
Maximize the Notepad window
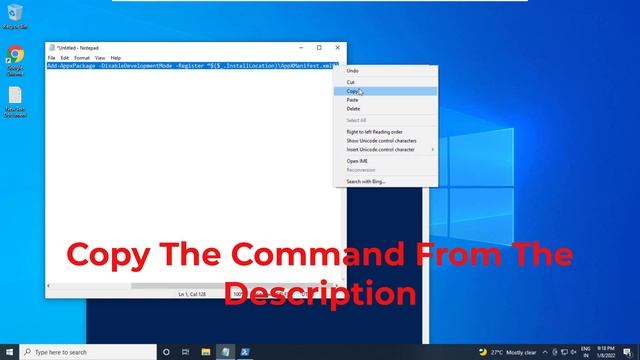click(x=319, y=48)
